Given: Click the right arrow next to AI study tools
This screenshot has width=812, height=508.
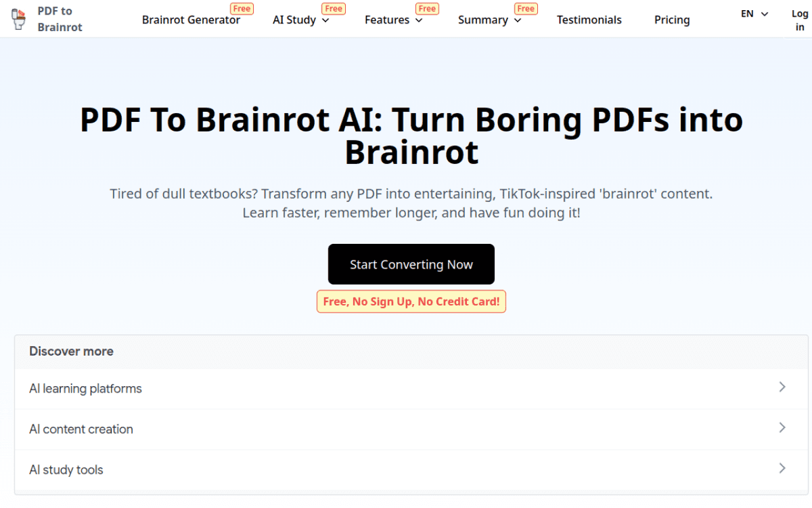Looking at the screenshot, I should point(782,469).
